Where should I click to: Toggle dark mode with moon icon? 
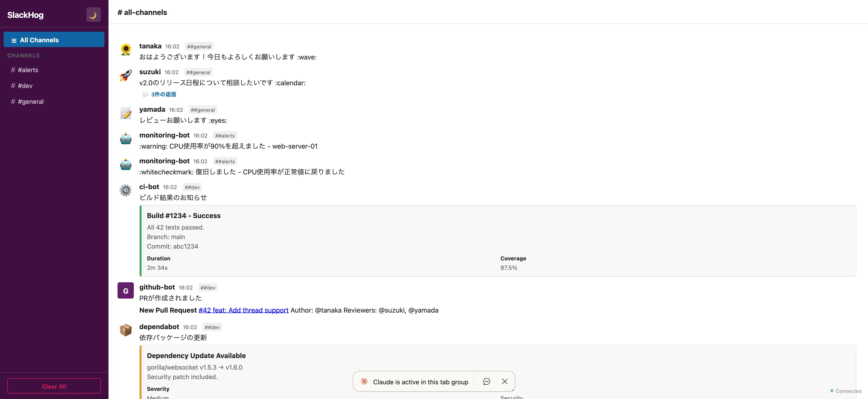click(93, 15)
